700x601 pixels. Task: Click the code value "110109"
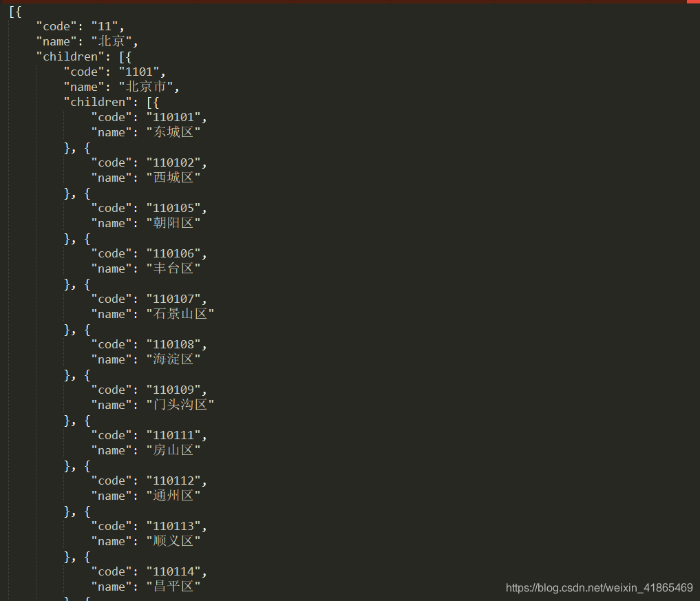173,390
